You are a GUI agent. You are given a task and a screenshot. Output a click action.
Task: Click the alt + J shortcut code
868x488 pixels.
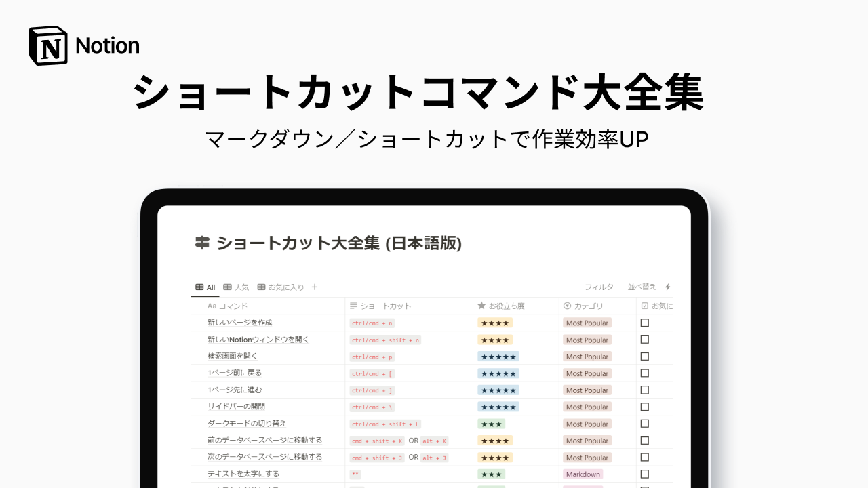coord(435,458)
